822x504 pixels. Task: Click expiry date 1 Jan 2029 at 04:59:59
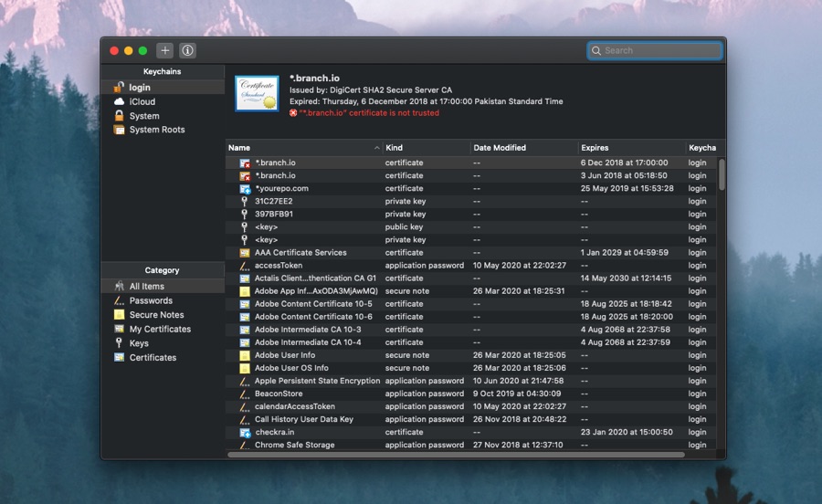[x=625, y=253]
